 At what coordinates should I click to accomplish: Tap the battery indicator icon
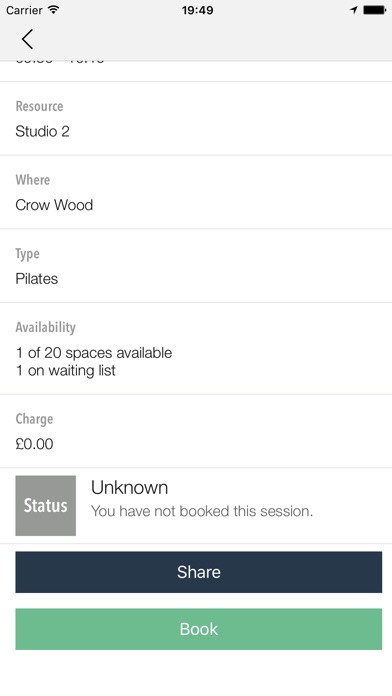374,10
